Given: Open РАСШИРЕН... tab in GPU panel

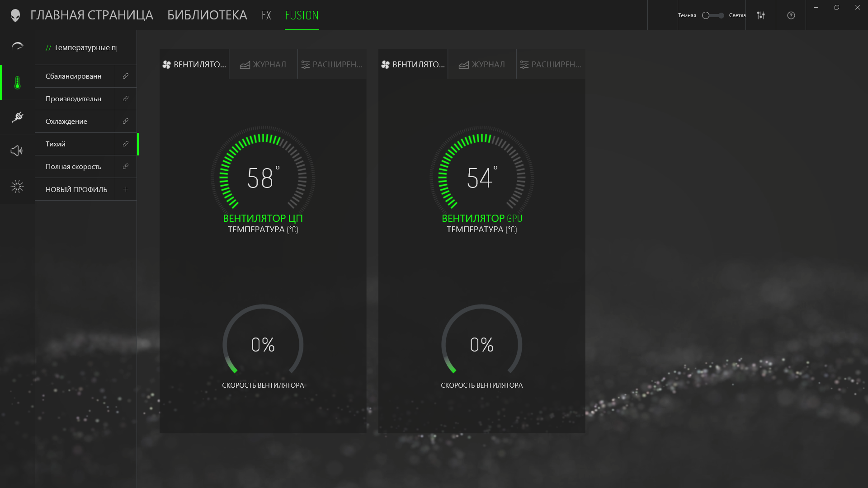Looking at the screenshot, I should pos(551,65).
